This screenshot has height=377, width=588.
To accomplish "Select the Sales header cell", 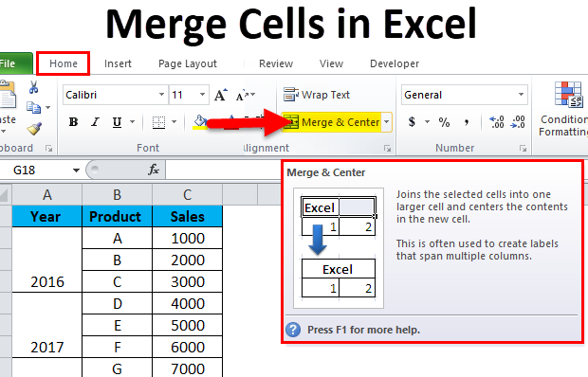I will tap(188, 216).
